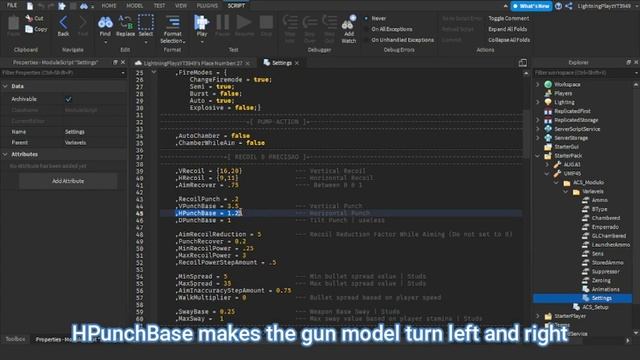Collapse the FireModes code fold arrow
Screen dimensions: 640x360
[x=153, y=72]
